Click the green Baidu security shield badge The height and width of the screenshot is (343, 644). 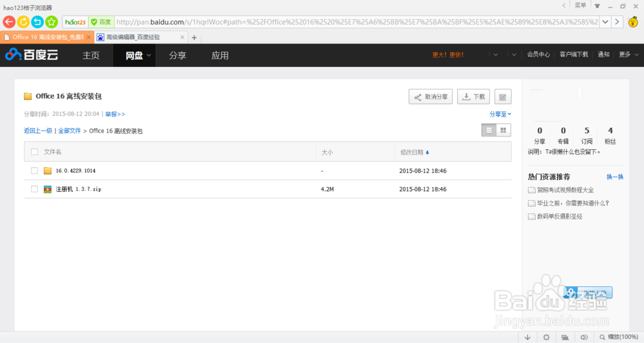click(x=101, y=22)
